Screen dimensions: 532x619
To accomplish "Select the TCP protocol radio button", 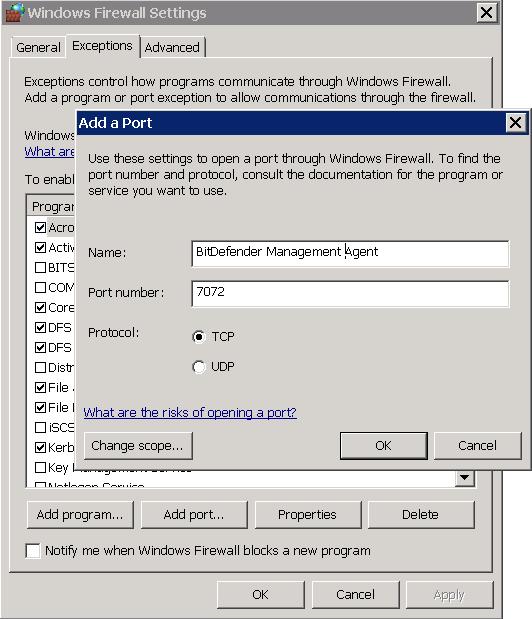I will click(x=199, y=337).
